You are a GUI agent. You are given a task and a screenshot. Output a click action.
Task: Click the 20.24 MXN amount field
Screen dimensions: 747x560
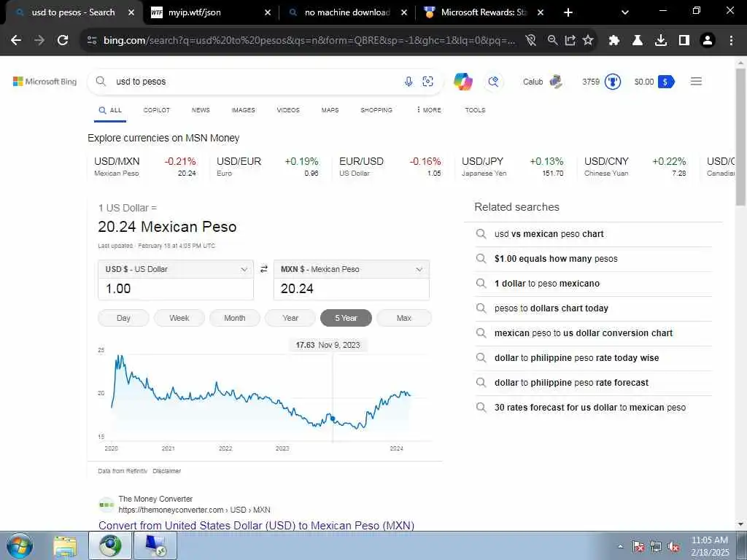(351, 289)
